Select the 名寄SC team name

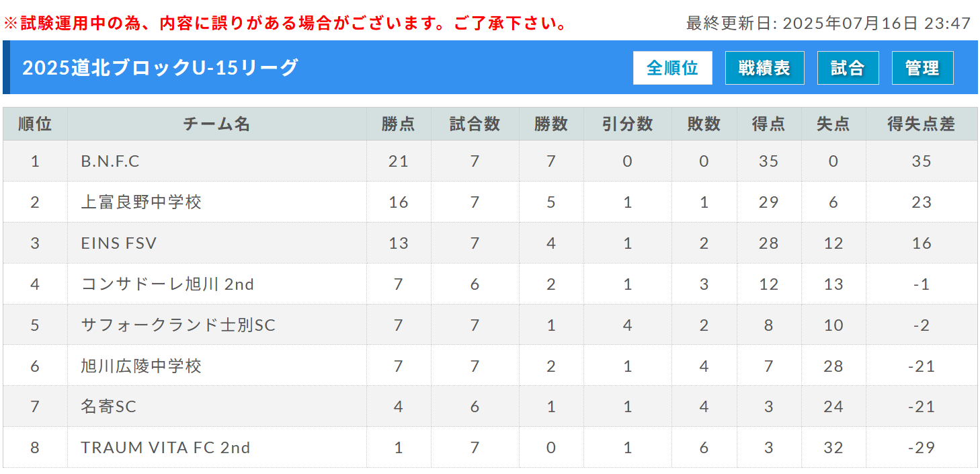pos(108,407)
